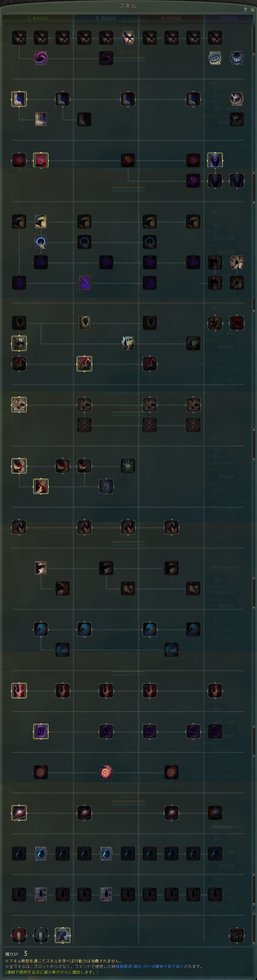The width and height of the screenshot is (257, 980).
Task: Select the bright purple slash skill icon
Action: [84, 283]
